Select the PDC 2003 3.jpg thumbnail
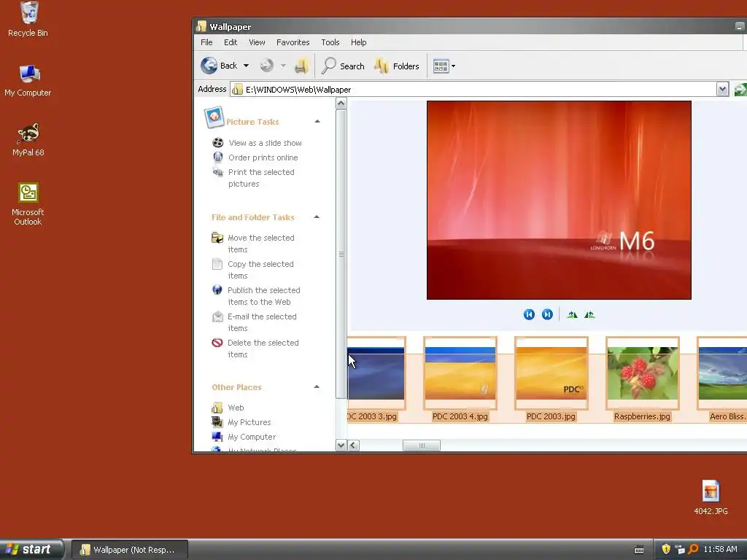The width and height of the screenshot is (747, 560). [x=376, y=379]
